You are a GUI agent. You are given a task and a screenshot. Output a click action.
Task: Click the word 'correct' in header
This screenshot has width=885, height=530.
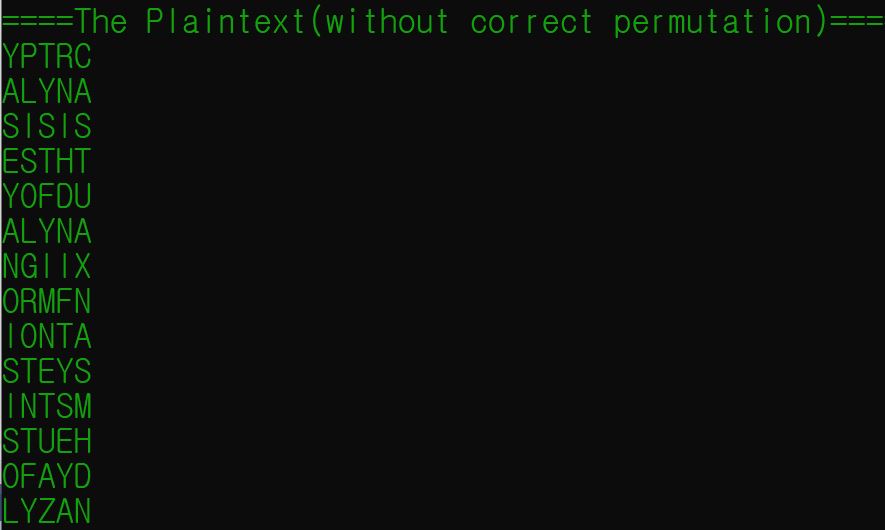pyautogui.click(x=532, y=23)
